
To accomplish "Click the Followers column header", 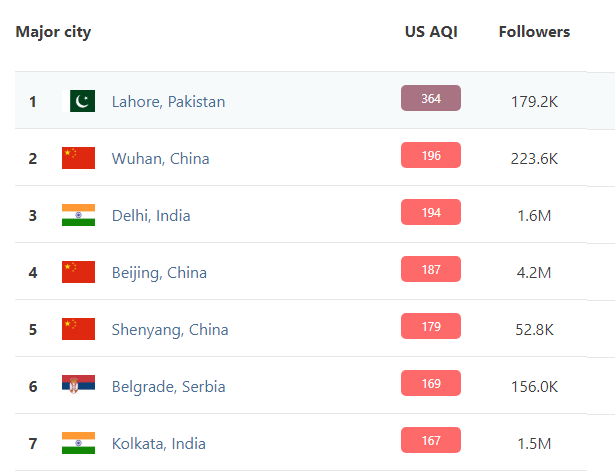I will tap(534, 31).
